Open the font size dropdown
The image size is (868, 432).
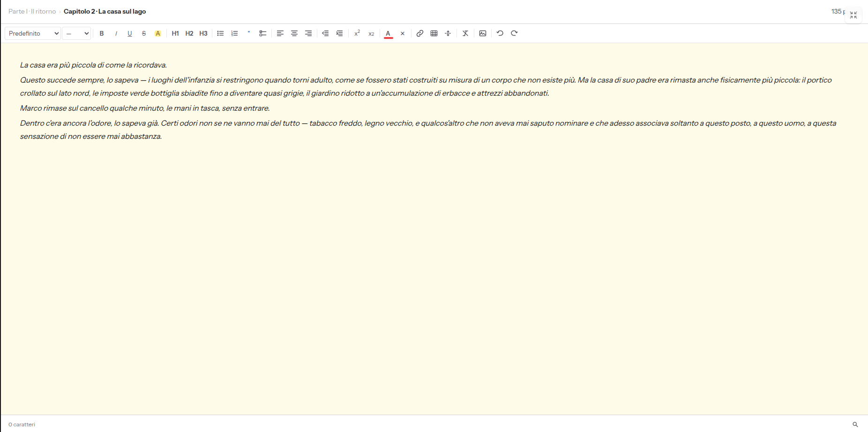coord(76,33)
